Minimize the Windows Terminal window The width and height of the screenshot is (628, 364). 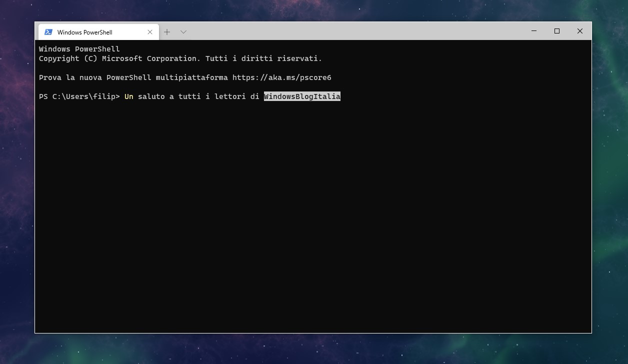coord(534,31)
